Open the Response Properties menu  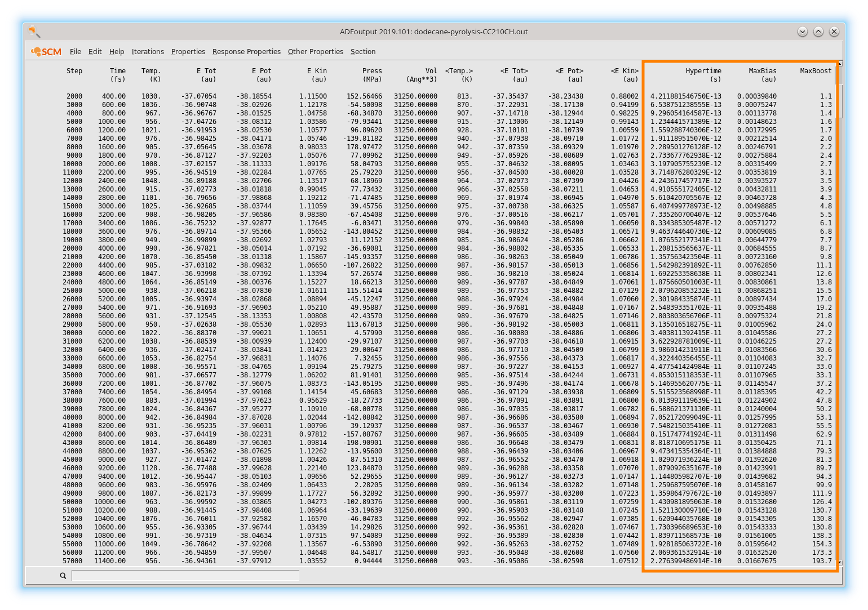click(246, 51)
